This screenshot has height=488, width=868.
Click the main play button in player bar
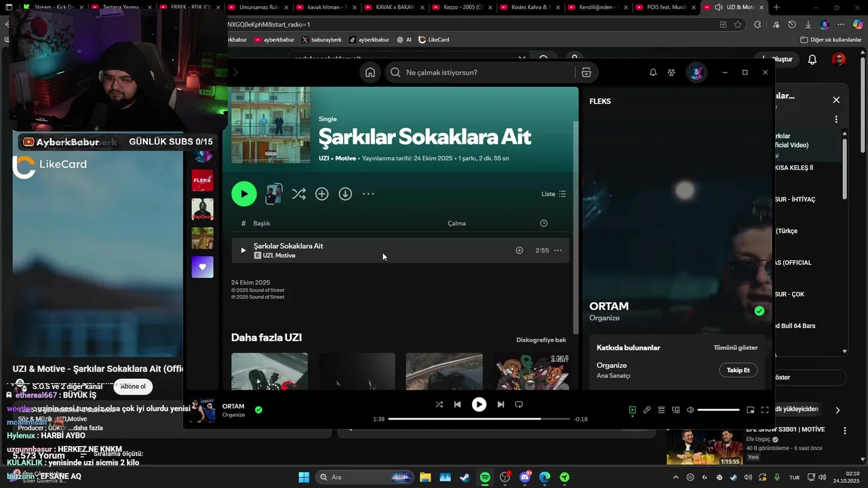(479, 405)
